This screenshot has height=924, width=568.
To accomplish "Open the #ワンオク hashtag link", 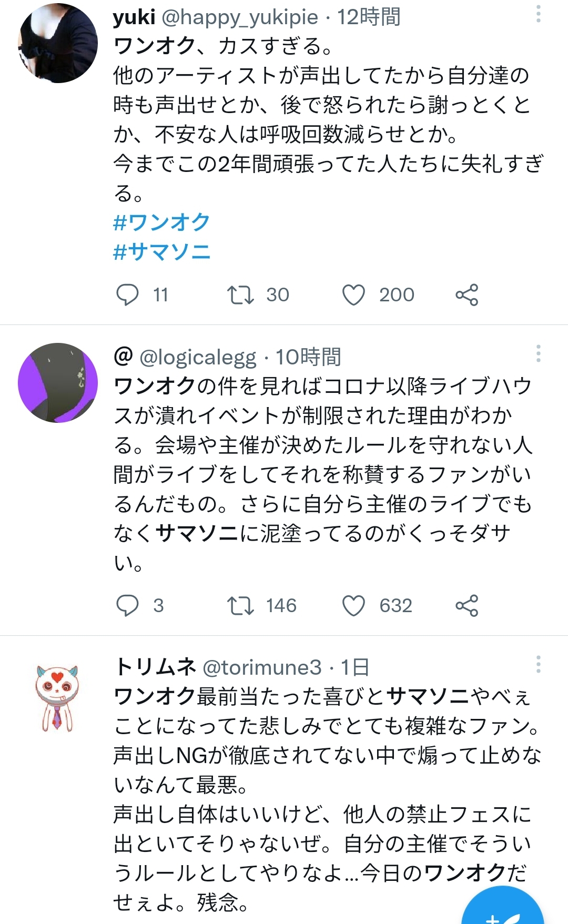I will click(x=161, y=222).
